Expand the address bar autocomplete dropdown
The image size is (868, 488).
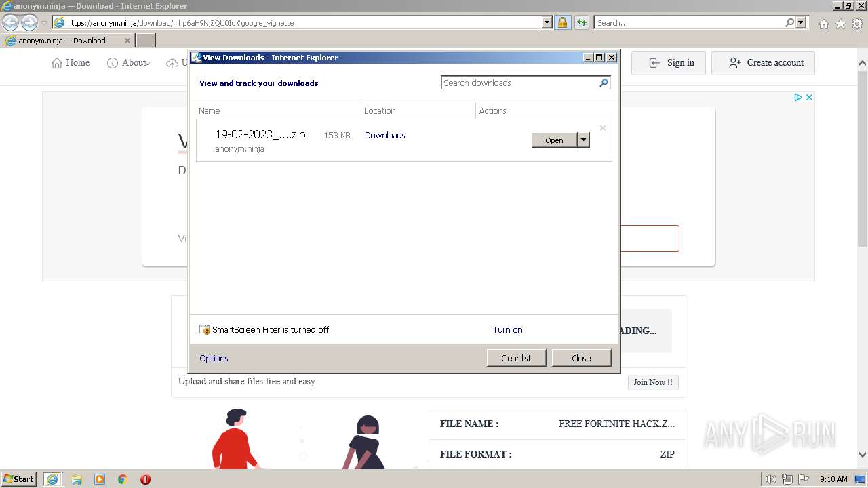[x=547, y=23]
